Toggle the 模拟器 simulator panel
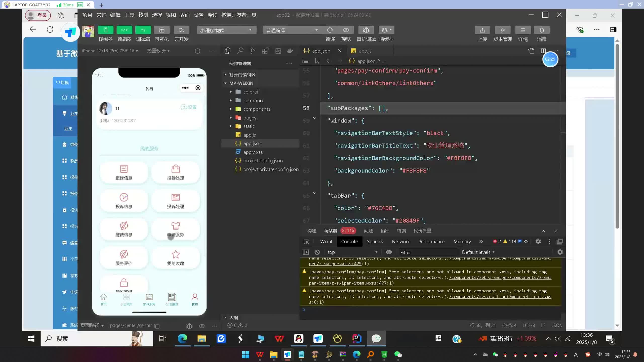 pyautogui.click(x=105, y=30)
